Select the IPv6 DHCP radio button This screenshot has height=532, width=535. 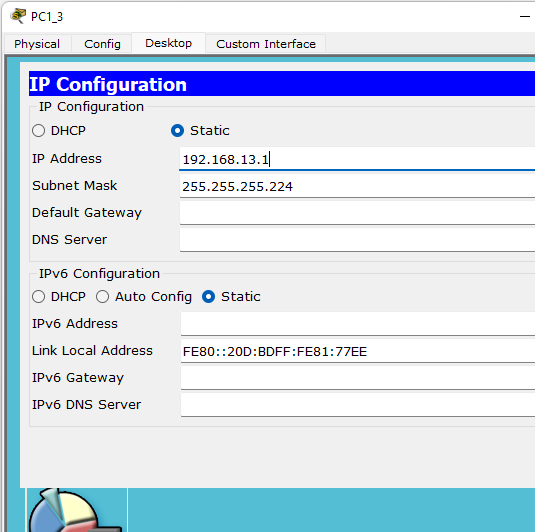pyautogui.click(x=39, y=297)
